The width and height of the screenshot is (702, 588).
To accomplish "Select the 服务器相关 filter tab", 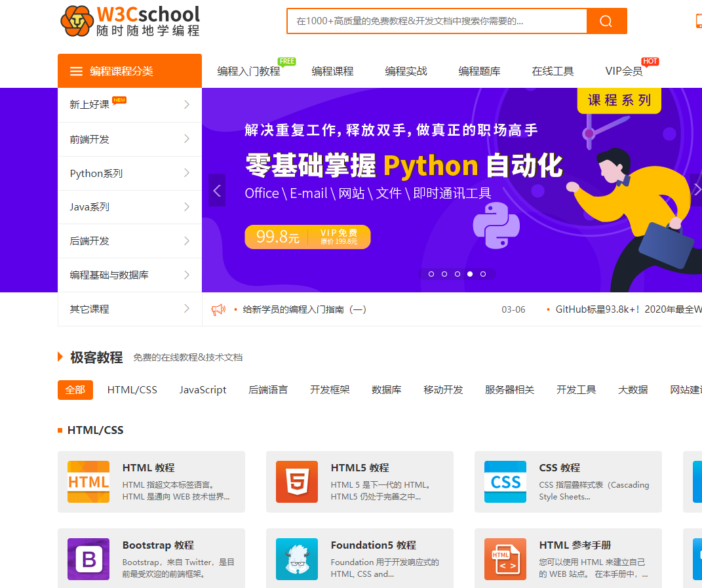I will [509, 389].
